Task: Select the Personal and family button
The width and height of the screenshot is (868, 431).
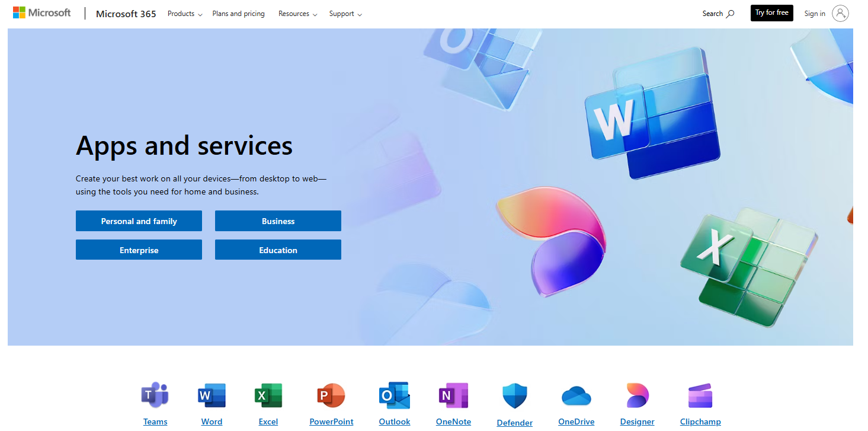Action: [x=139, y=221]
